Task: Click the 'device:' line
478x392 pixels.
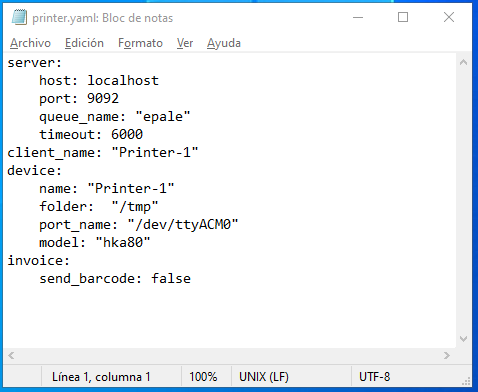Action: pyautogui.click(x=35, y=171)
